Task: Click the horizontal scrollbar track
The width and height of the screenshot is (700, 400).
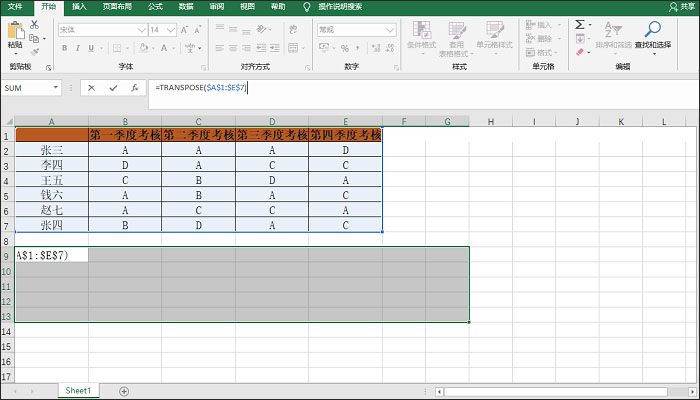Action: pos(566,392)
